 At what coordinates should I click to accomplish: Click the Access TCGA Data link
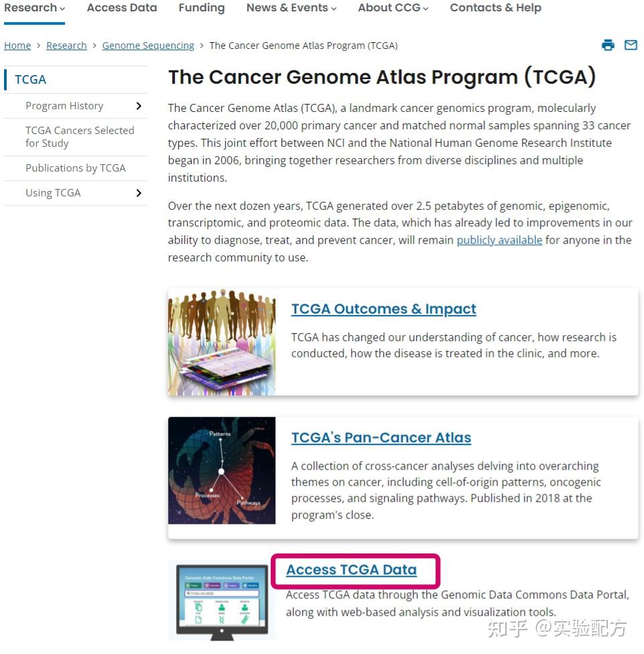[x=351, y=570]
